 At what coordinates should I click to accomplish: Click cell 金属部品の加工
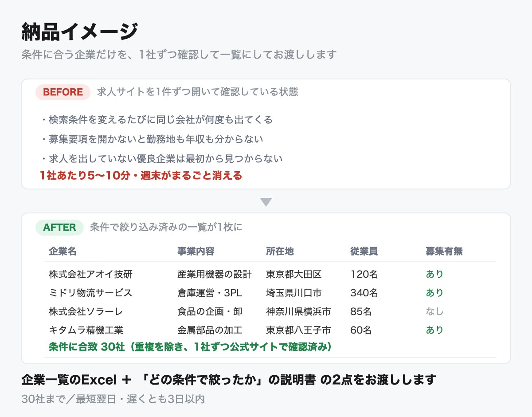tap(210, 330)
